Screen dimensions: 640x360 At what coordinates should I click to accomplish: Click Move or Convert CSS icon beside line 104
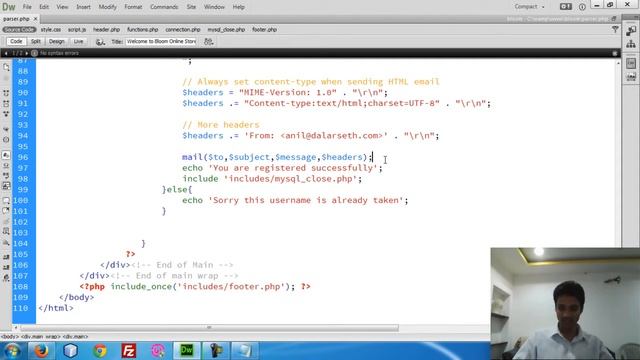click(x=6, y=242)
